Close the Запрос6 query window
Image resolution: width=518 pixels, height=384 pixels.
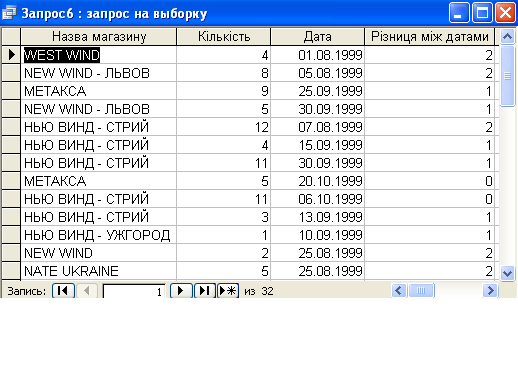coord(505,13)
